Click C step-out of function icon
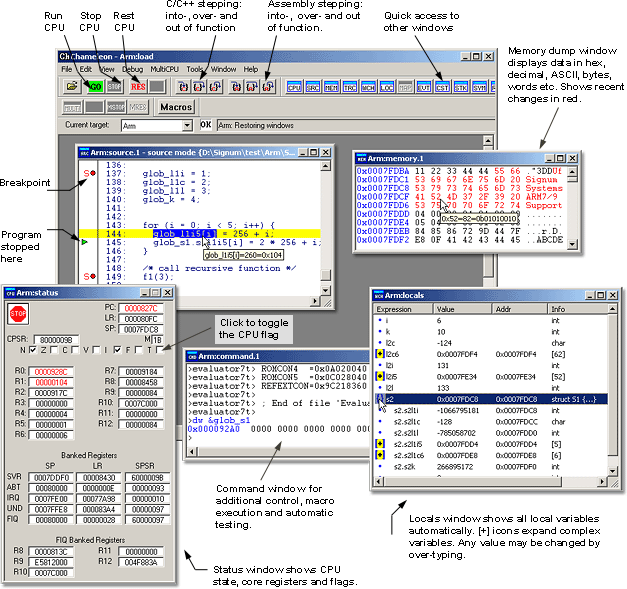Screen dimensions: 627x589 click(215, 86)
